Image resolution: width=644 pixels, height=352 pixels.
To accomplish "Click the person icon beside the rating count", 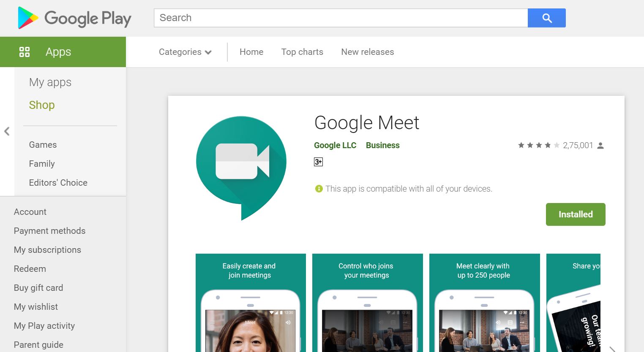I will click(x=600, y=146).
